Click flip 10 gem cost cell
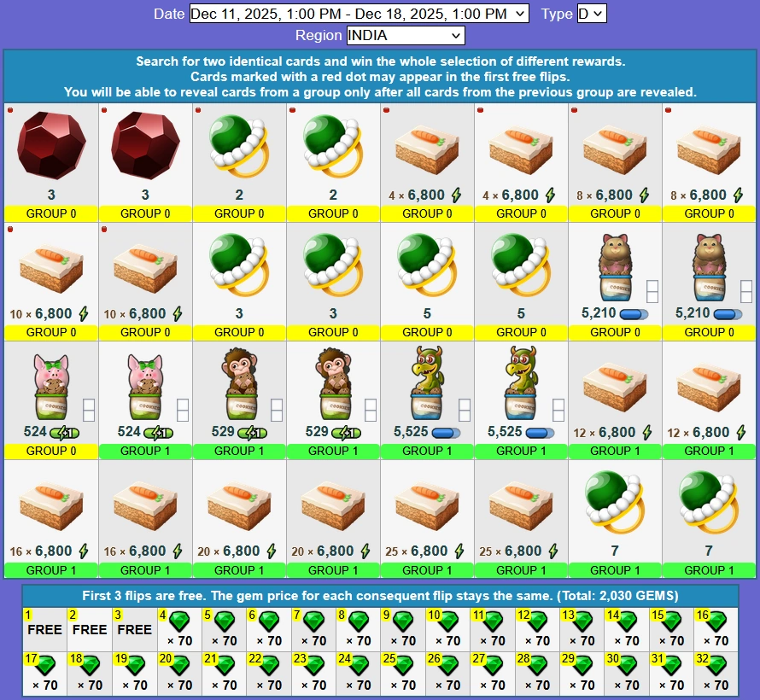This screenshot has height=700, width=760. tap(447, 629)
